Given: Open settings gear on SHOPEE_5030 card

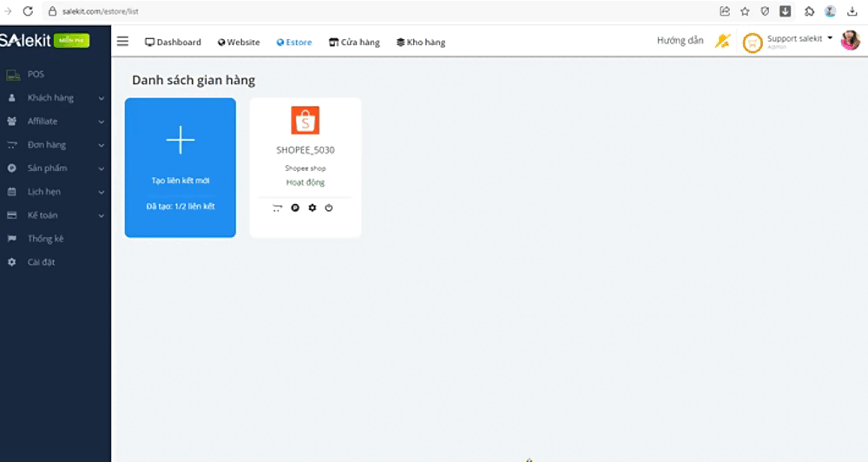Looking at the screenshot, I should click(x=312, y=208).
